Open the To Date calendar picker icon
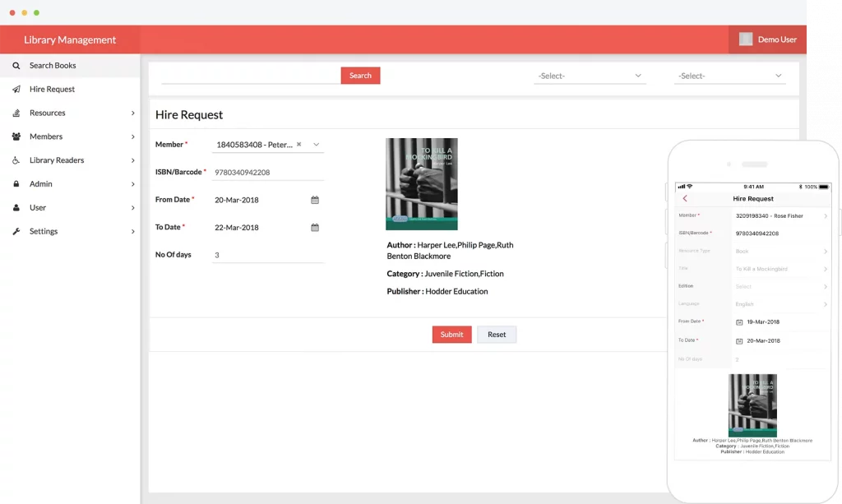 pos(315,228)
